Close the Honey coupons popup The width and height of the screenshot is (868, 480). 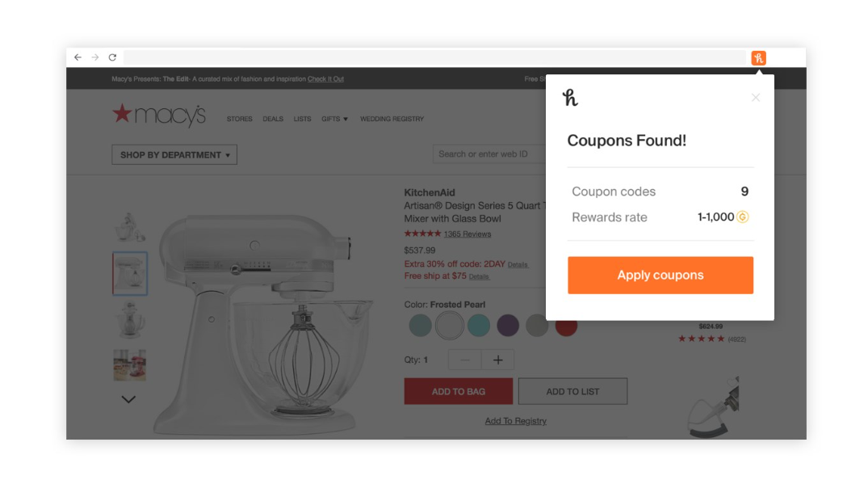tap(756, 98)
